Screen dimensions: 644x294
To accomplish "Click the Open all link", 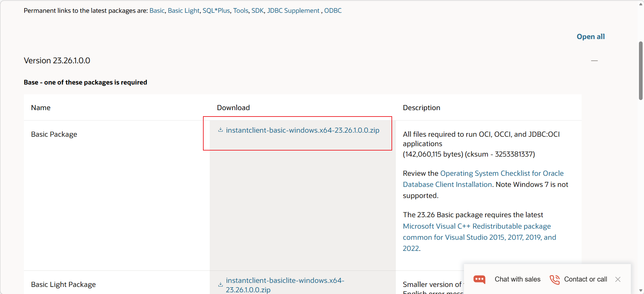I will tap(591, 37).
